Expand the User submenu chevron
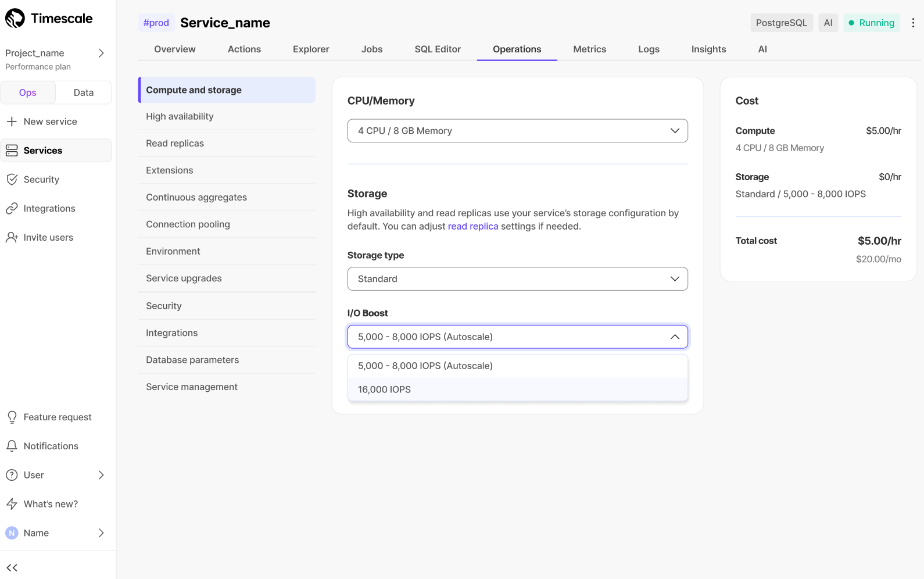This screenshot has width=924, height=579. pyautogui.click(x=101, y=475)
